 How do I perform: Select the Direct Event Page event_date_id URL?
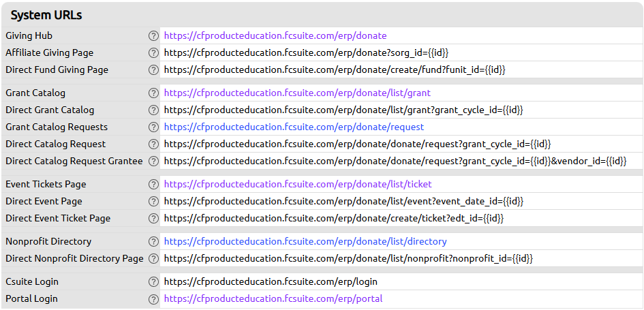click(x=343, y=201)
